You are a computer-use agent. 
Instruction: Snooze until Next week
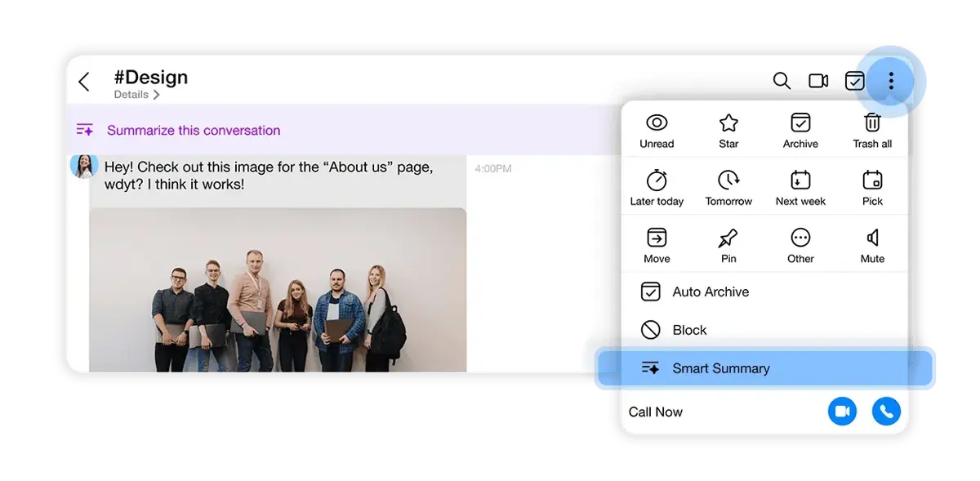pyautogui.click(x=800, y=188)
